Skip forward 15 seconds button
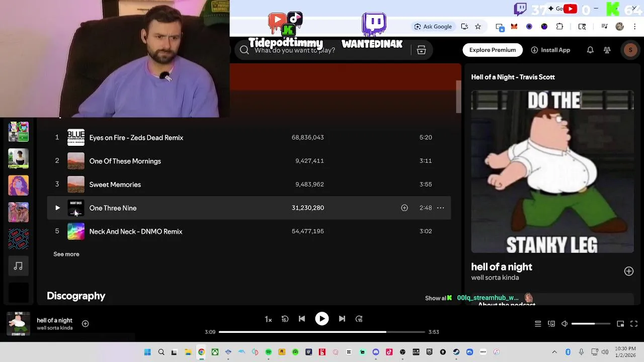This screenshot has width=644, height=362. pos(359,319)
